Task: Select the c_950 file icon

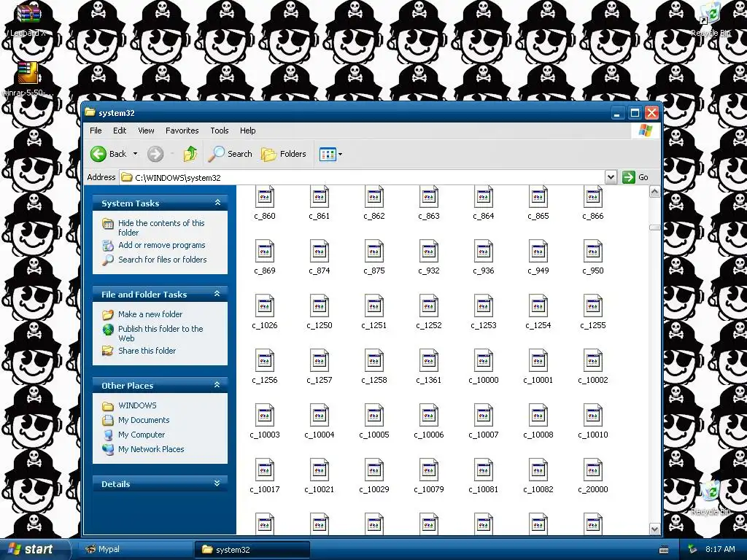Action: 593,251
